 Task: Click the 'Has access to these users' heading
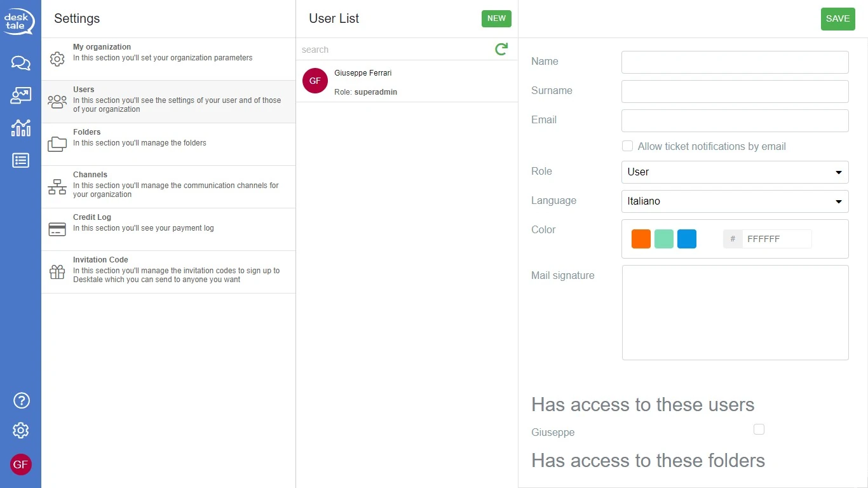643,405
